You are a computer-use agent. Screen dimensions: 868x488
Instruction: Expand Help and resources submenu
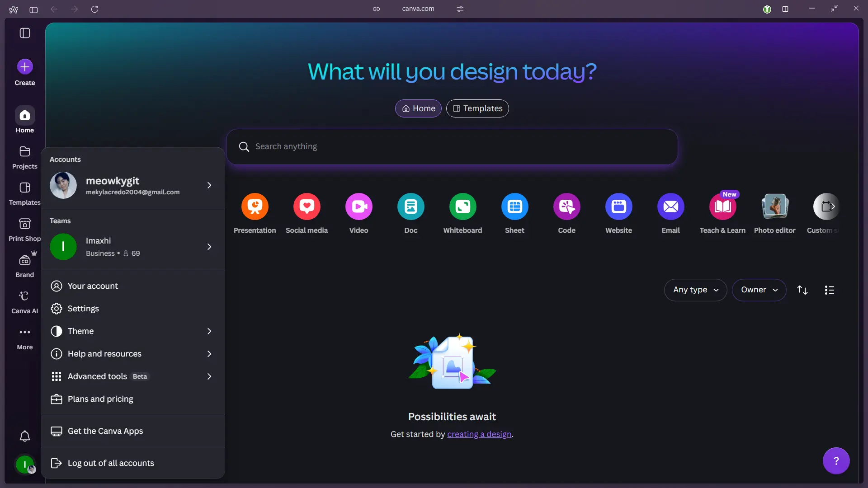[133, 354]
